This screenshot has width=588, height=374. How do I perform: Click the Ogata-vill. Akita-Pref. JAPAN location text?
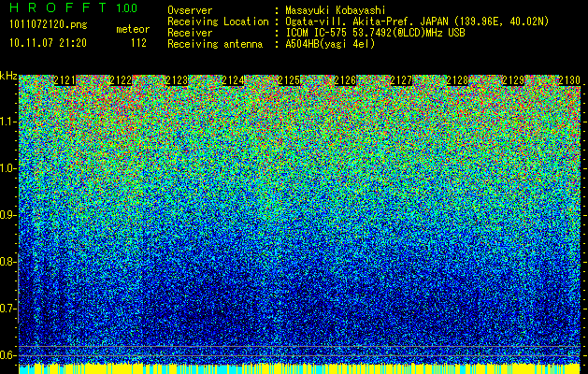tap(417, 22)
